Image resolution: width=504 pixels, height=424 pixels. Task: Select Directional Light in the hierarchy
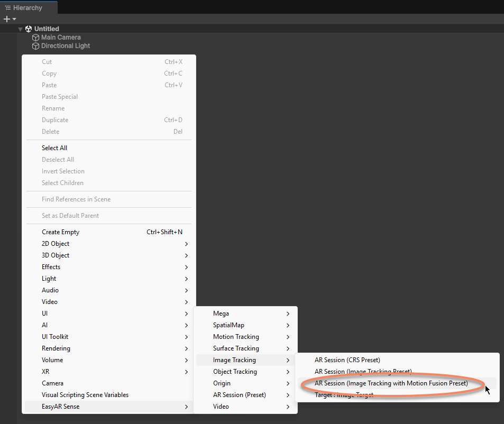coord(66,46)
